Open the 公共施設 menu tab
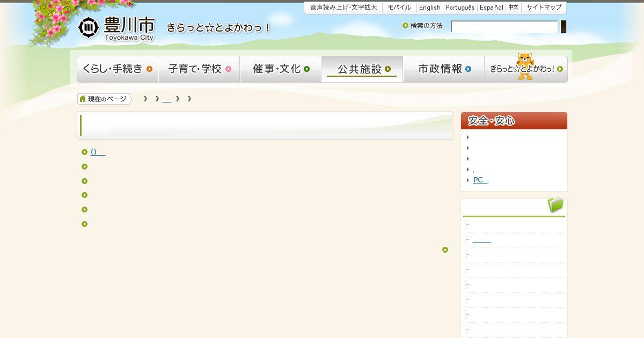The image size is (644, 338). [x=362, y=69]
